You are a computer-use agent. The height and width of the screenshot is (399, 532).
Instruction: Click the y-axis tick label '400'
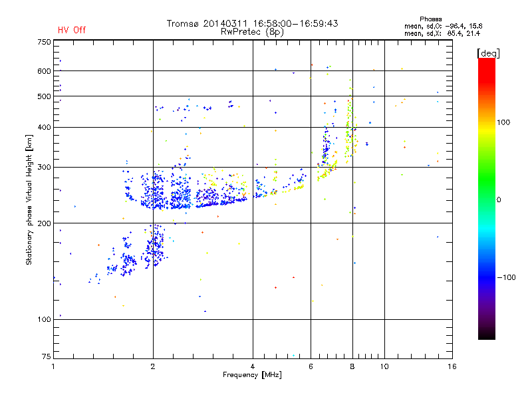click(44, 127)
